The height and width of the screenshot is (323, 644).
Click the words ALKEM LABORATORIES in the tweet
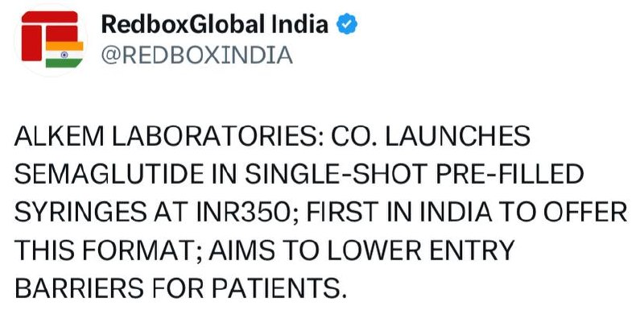168,136
